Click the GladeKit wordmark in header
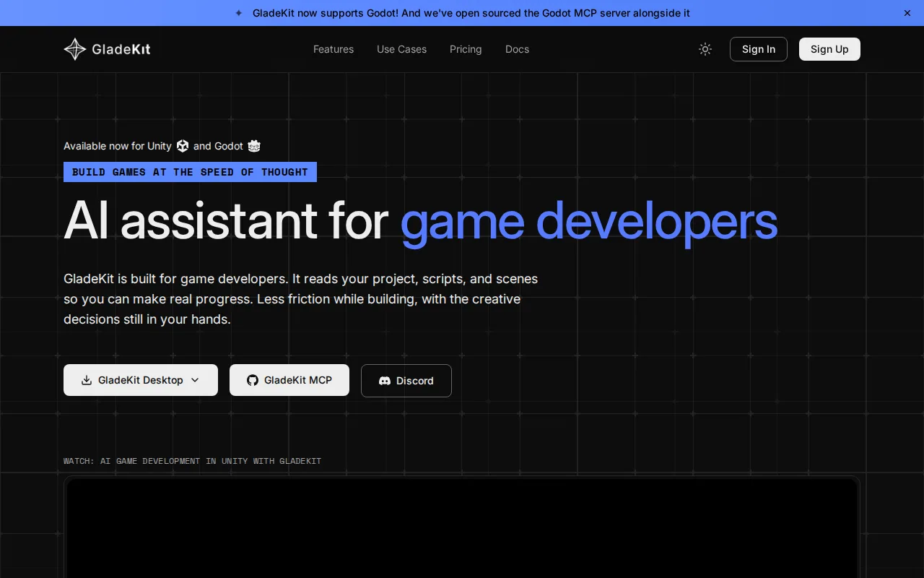 [121, 49]
